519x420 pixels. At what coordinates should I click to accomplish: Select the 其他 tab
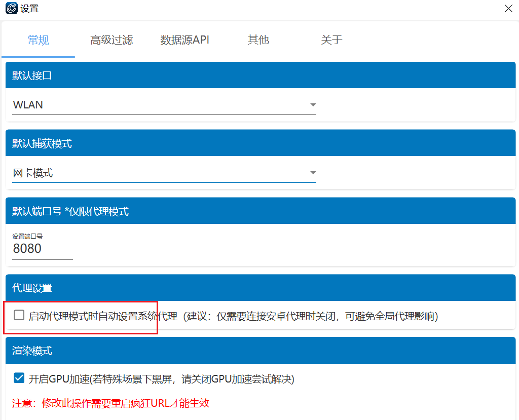258,40
